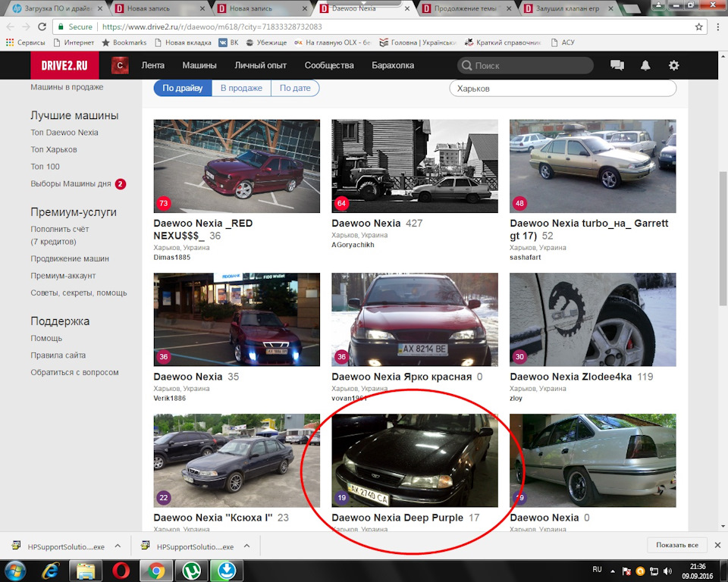Viewport: 728px width, 582px height.
Task: Open the Bookmarks star bookmark
Action: coord(124,42)
